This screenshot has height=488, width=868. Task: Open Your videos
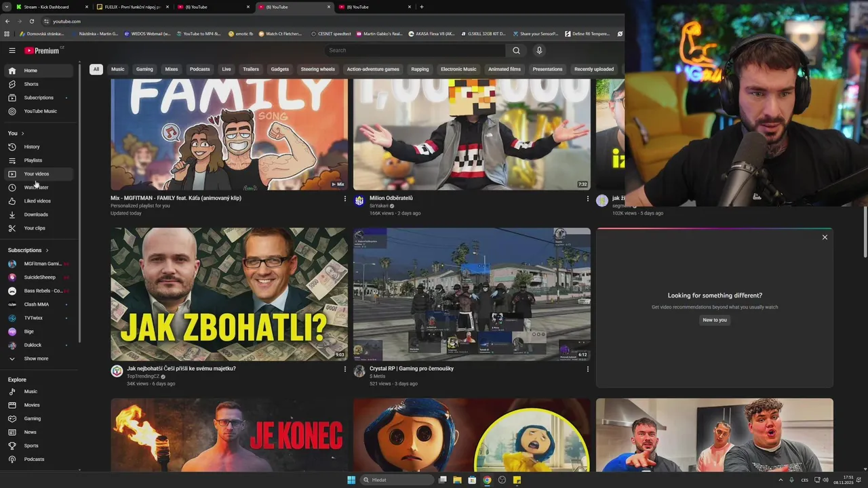tap(39, 174)
